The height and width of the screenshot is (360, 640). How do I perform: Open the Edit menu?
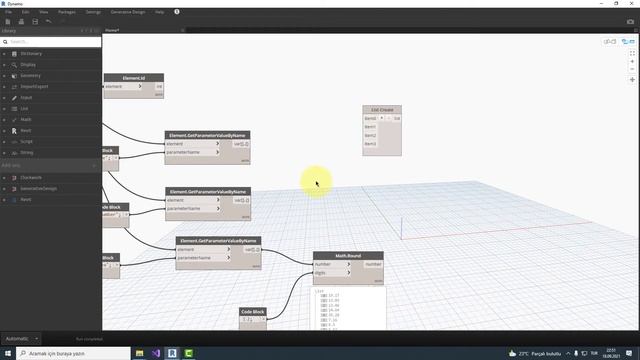(x=25, y=12)
